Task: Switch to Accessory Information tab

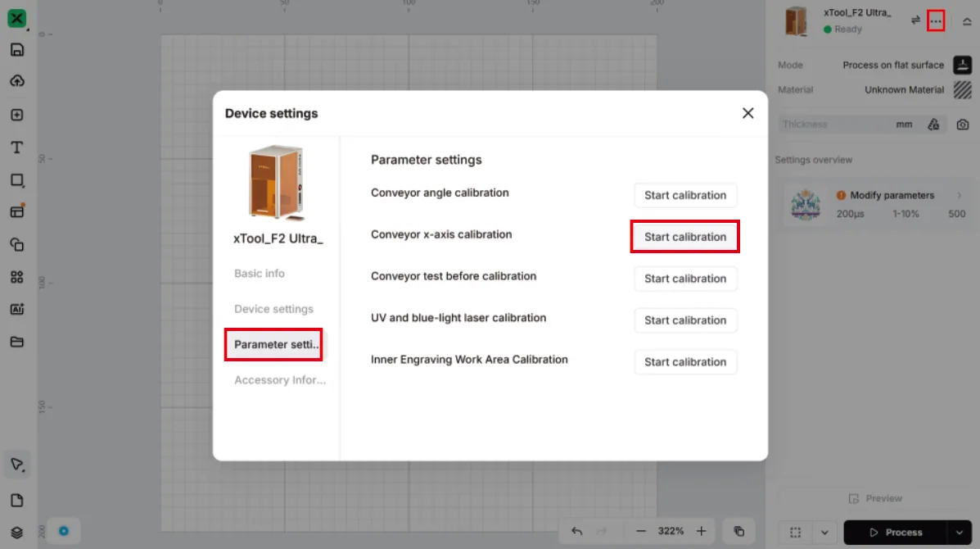Action: [x=280, y=380]
